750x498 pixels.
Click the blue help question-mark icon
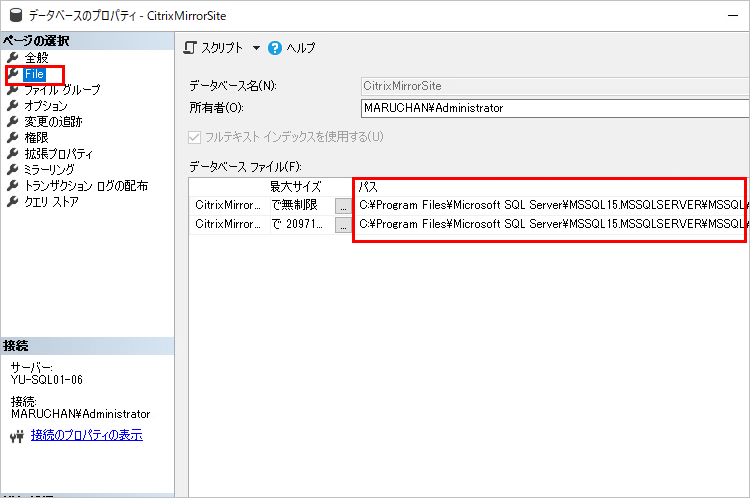click(x=275, y=48)
